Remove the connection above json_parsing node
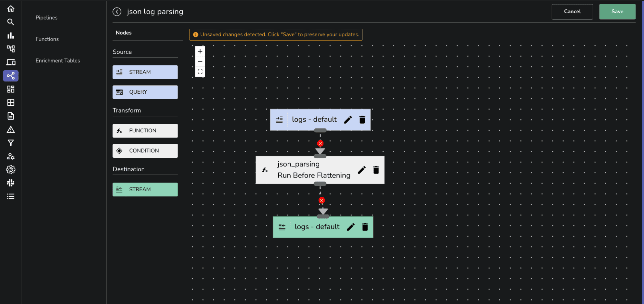 coord(320,143)
